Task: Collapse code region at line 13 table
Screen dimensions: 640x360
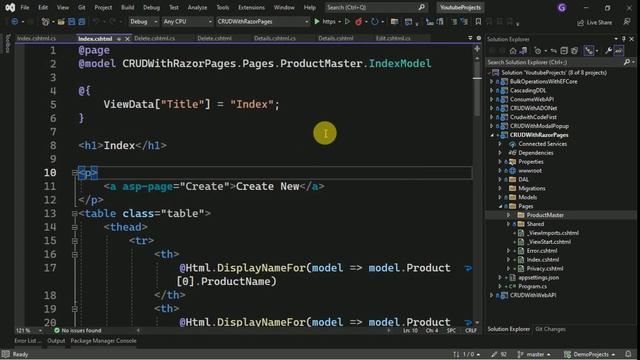Action: 75,213
